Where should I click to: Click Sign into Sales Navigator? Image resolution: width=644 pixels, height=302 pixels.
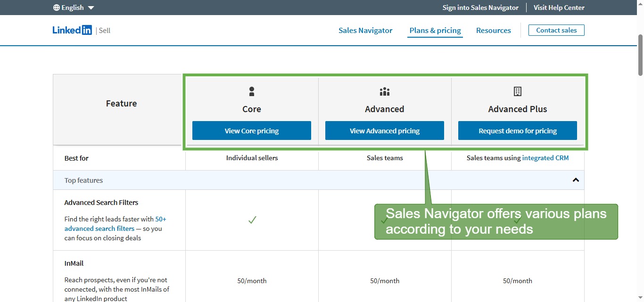tap(480, 7)
